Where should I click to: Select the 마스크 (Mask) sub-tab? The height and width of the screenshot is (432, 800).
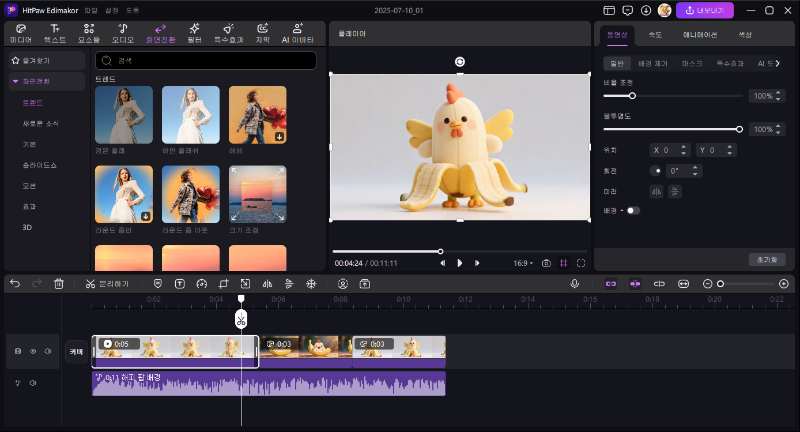pos(692,63)
